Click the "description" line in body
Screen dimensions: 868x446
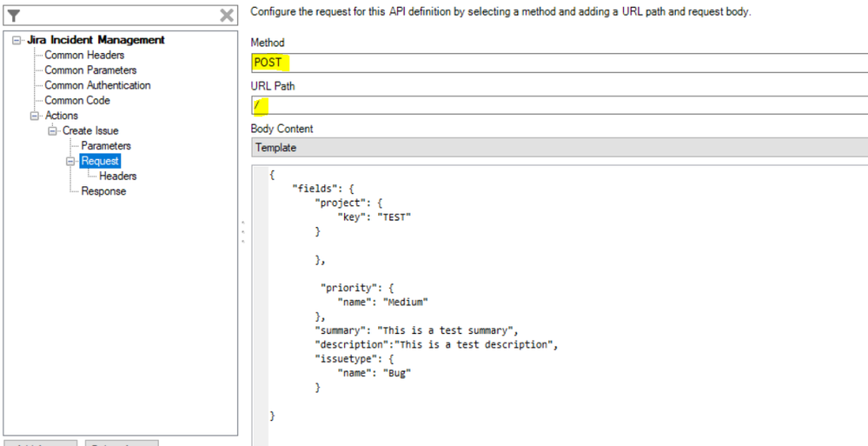(436, 345)
